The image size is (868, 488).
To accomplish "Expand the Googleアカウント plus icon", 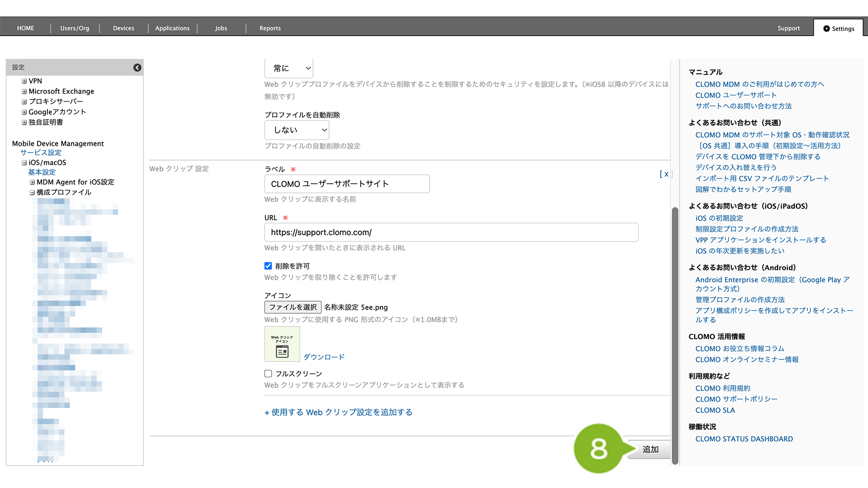I will click(x=24, y=112).
